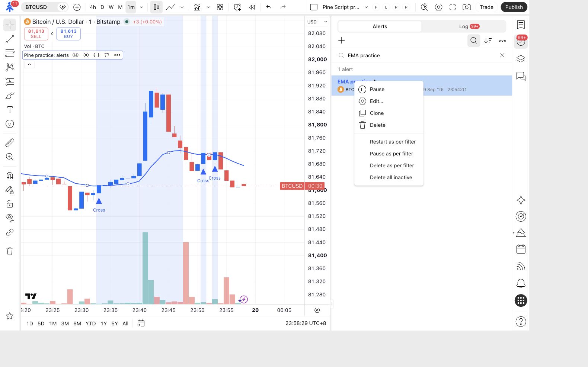Open the object tree layers panel
This screenshot has width=588, height=367.
(x=521, y=59)
